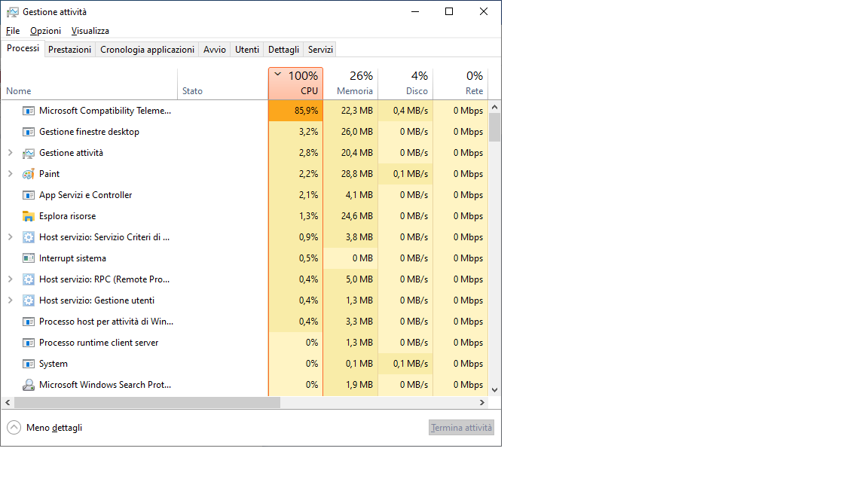Switch to Cronologia applicazioni tab
Viewport: 868px width, 488px height.
tap(147, 49)
